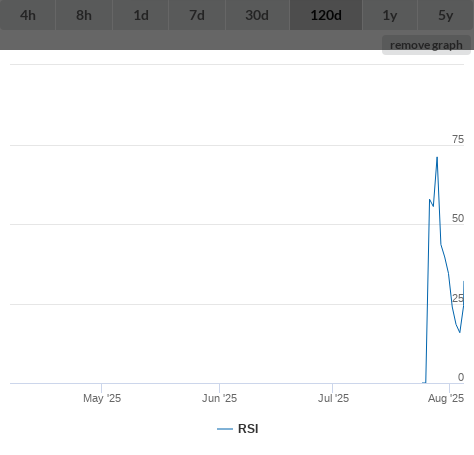Click the RSI peak near 70
This screenshot has width=474, height=455.
(437, 157)
